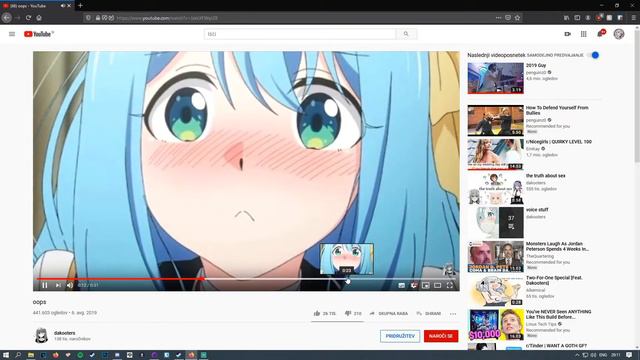This screenshot has width=640, height=360.
Task: Skip to next video in player
Action: (58, 285)
